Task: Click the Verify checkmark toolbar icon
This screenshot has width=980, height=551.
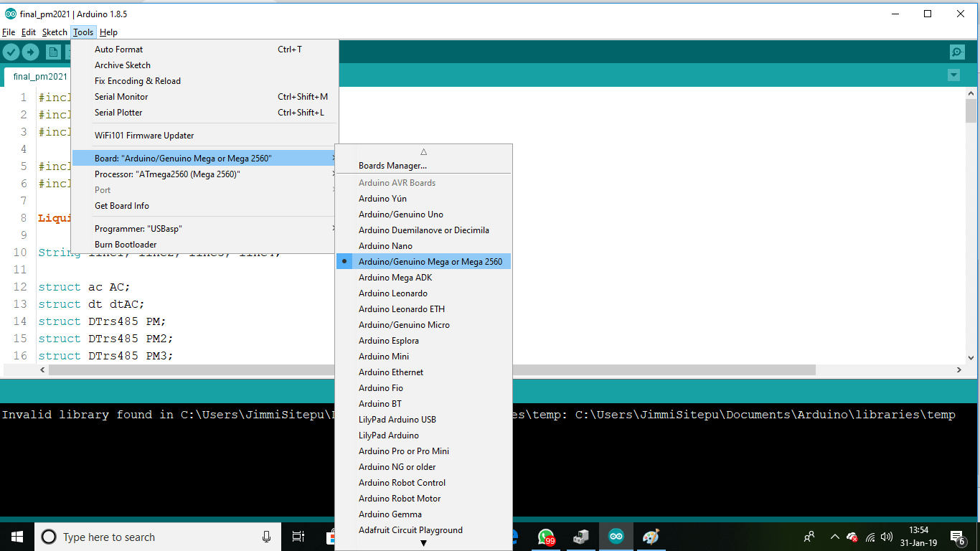Action: (x=11, y=52)
